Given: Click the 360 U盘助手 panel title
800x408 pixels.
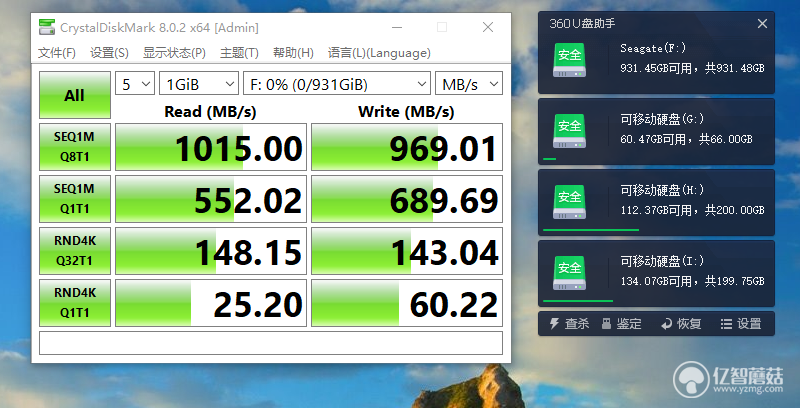Looking at the screenshot, I should point(582,23).
